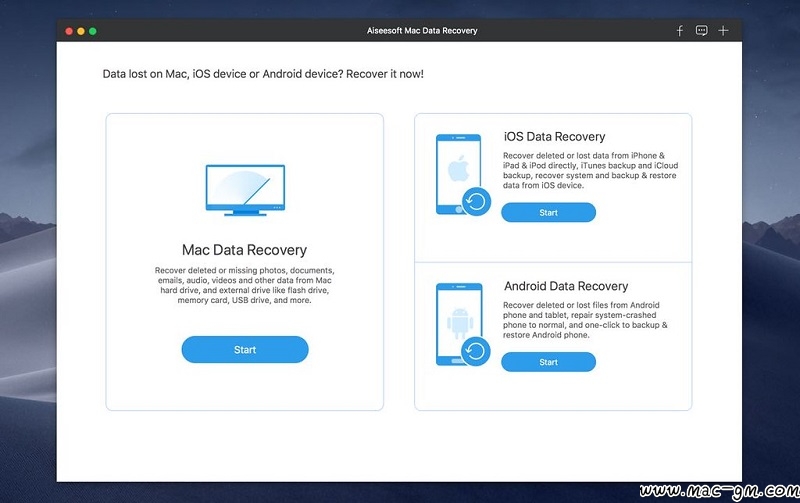
Task: Open the feedback chat bubble icon
Action: [x=702, y=31]
